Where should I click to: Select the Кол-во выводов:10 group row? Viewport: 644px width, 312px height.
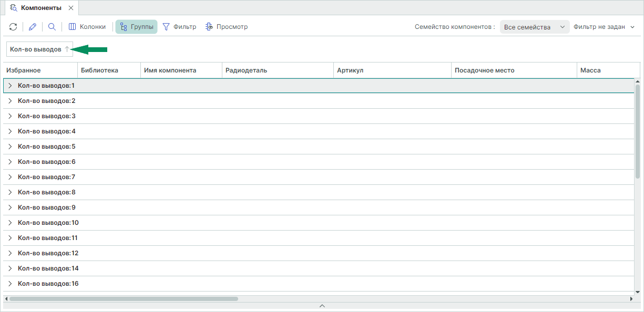click(x=48, y=223)
